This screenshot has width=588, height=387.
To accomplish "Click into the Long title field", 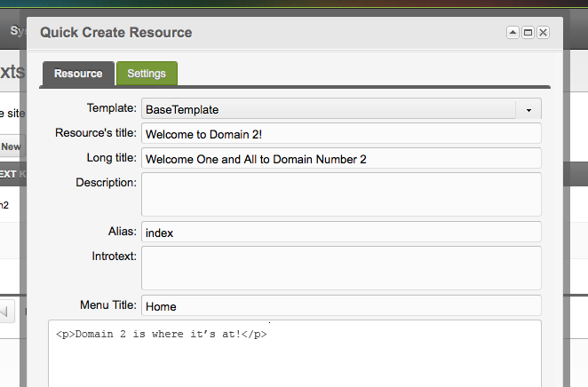I will 341,158.
